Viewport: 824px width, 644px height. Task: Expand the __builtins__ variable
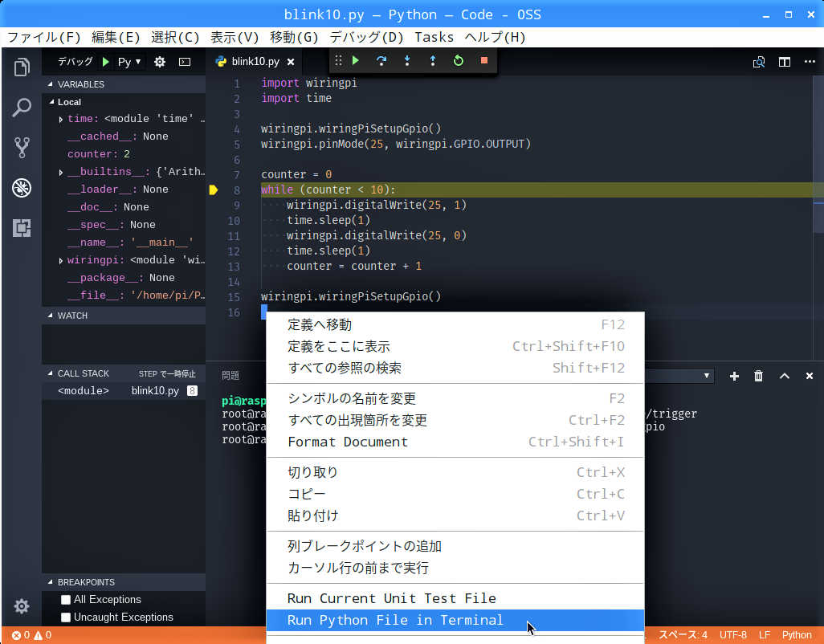[61, 173]
